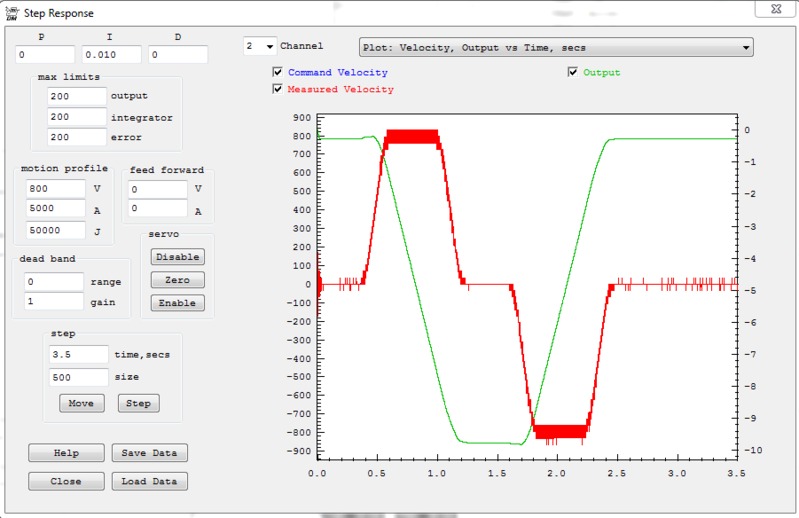The width and height of the screenshot is (799, 518).
Task: Click the I gain input field
Action: (111, 55)
